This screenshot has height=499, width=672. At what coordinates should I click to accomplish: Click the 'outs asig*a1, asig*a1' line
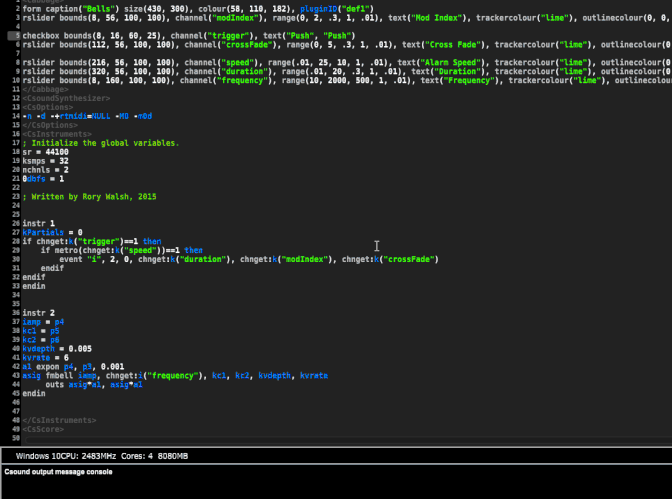[x=94, y=385]
